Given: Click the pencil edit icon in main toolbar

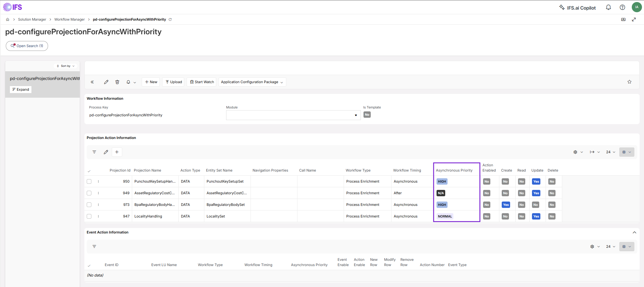Looking at the screenshot, I should [106, 82].
